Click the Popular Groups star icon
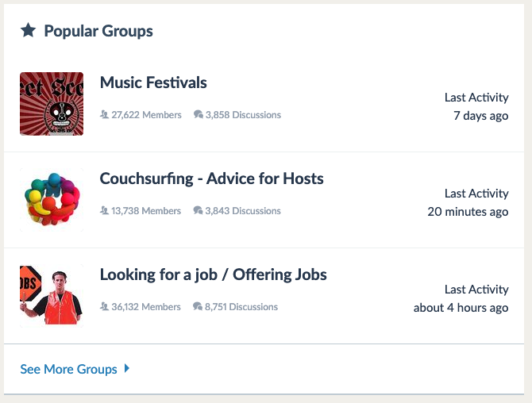Screen dimensions: 532x403 28,30
